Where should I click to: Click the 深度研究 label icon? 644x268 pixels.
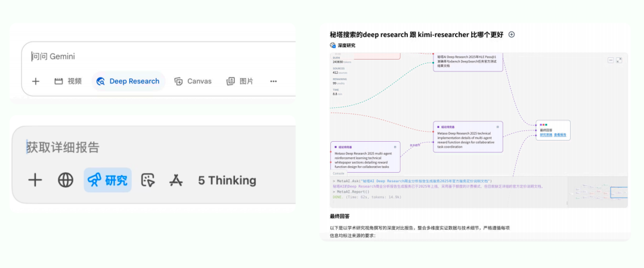tap(333, 45)
